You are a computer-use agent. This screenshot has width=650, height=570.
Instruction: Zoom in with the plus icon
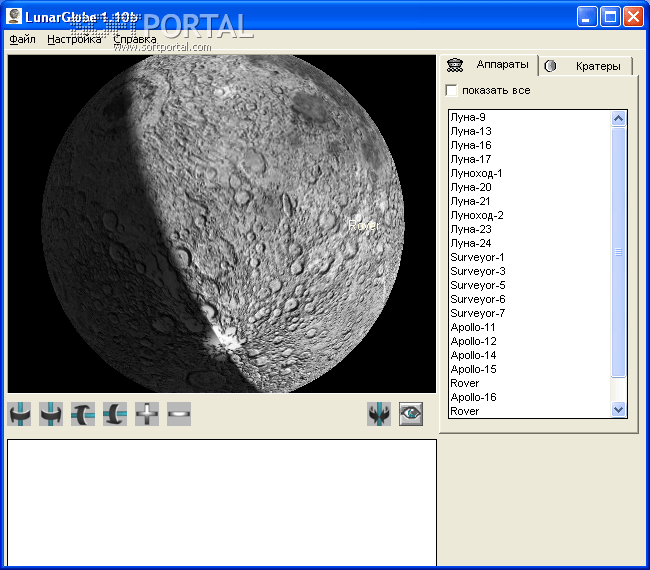coord(147,414)
